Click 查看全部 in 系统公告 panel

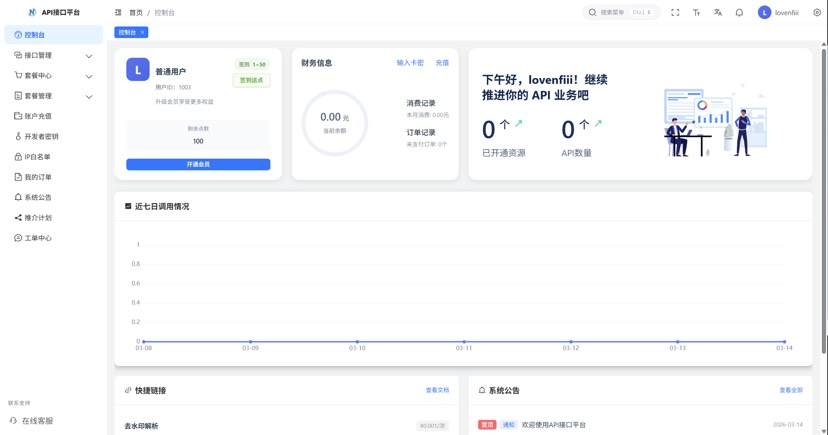790,390
